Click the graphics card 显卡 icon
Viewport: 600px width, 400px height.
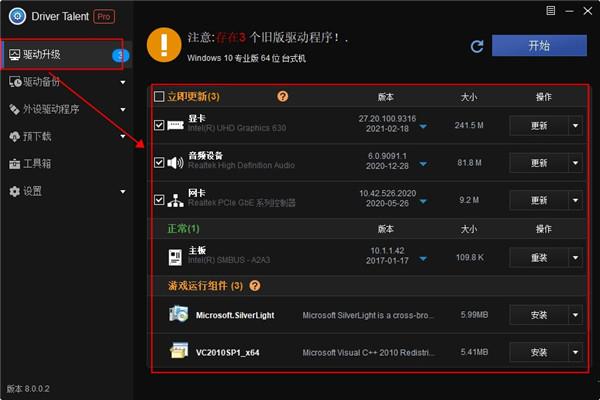[x=176, y=125]
